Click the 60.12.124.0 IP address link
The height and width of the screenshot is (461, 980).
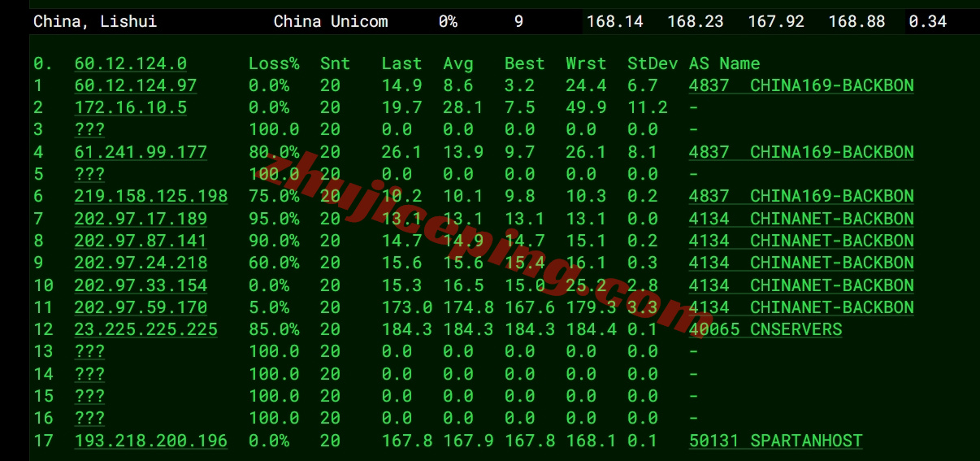tap(130, 63)
